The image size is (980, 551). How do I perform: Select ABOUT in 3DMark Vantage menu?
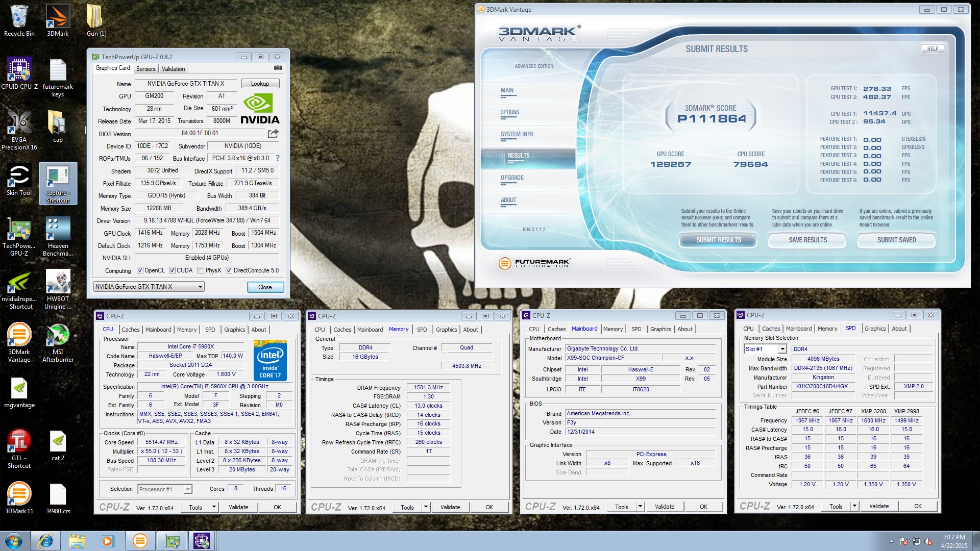(508, 200)
